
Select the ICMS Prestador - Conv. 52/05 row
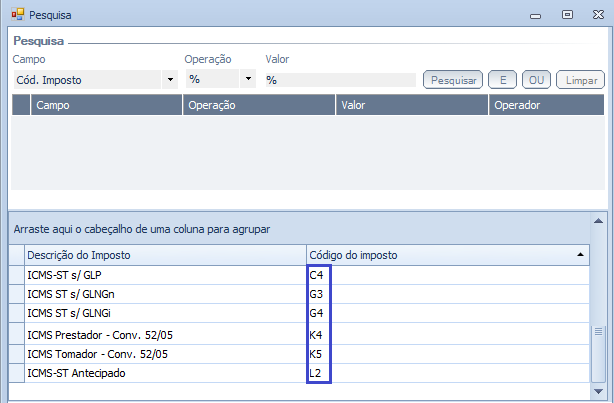[164, 334]
